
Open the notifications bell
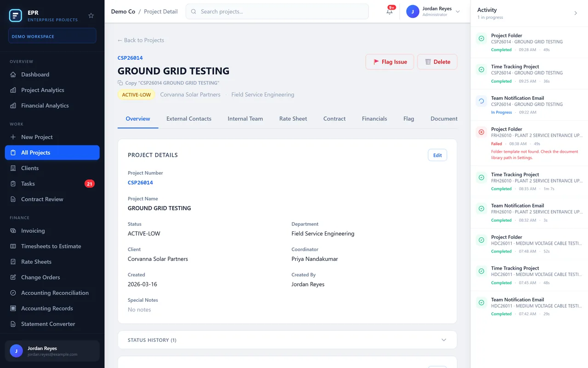click(x=390, y=11)
